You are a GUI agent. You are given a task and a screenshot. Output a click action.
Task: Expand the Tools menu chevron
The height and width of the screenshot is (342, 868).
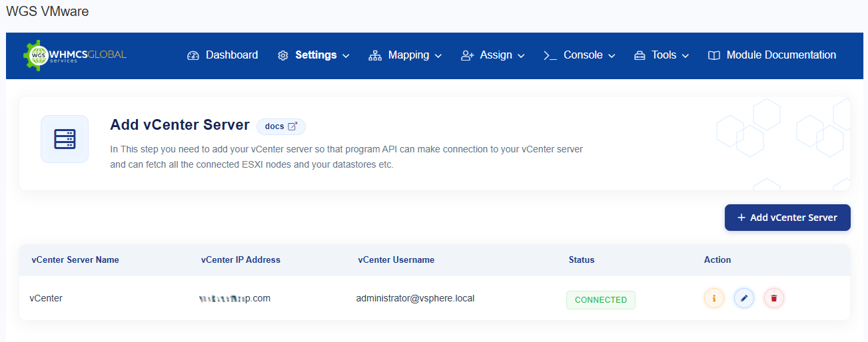coord(685,56)
